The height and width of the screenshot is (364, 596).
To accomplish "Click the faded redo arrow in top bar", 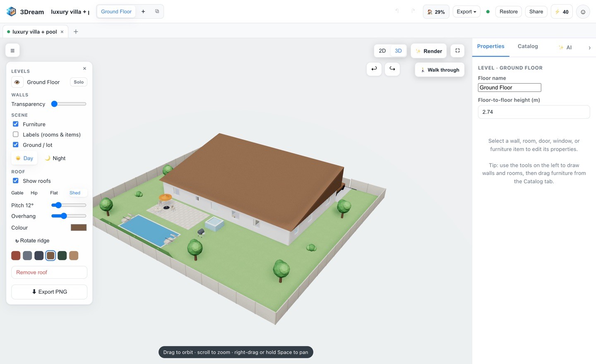I will 413,12.
